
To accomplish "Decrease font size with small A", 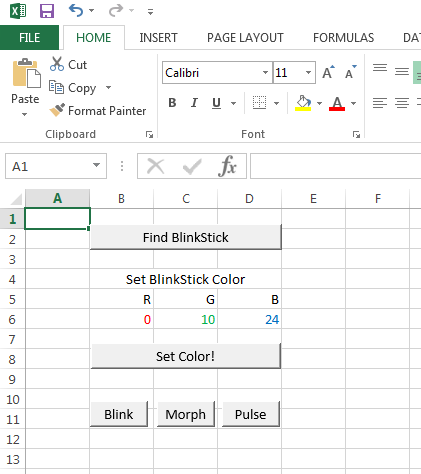I will pyautogui.click(x=350, y=72).
